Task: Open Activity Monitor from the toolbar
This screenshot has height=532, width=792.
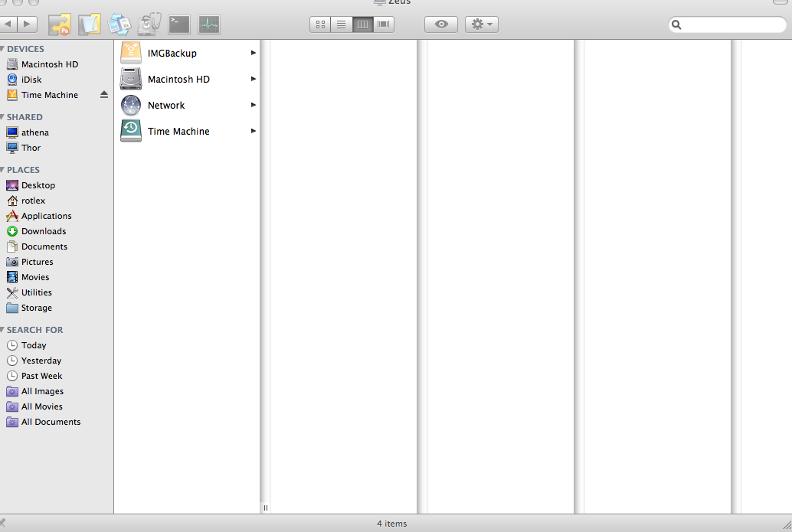Action: click(209, 24)
